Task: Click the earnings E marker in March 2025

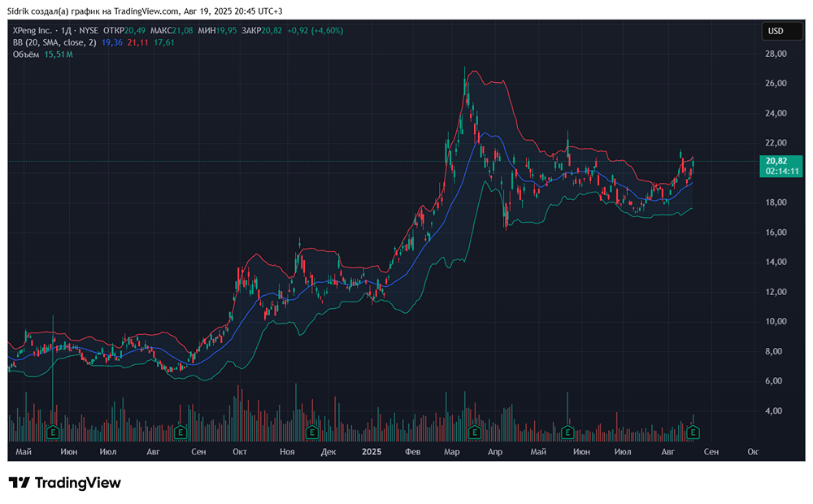Action: pyautogui.click(x=474, y=432)
